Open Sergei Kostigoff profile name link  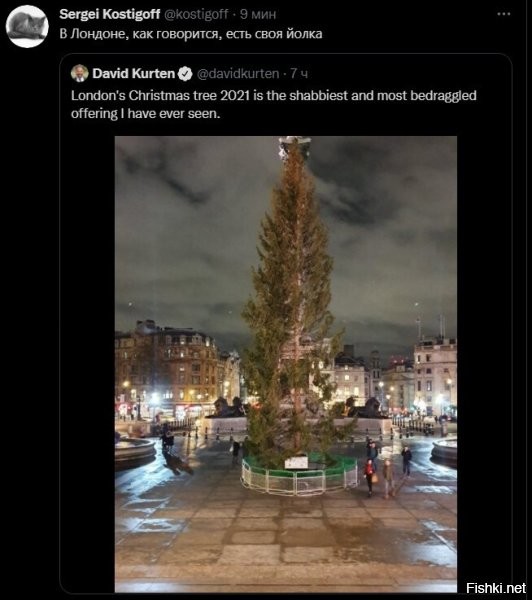coord(109,14)
